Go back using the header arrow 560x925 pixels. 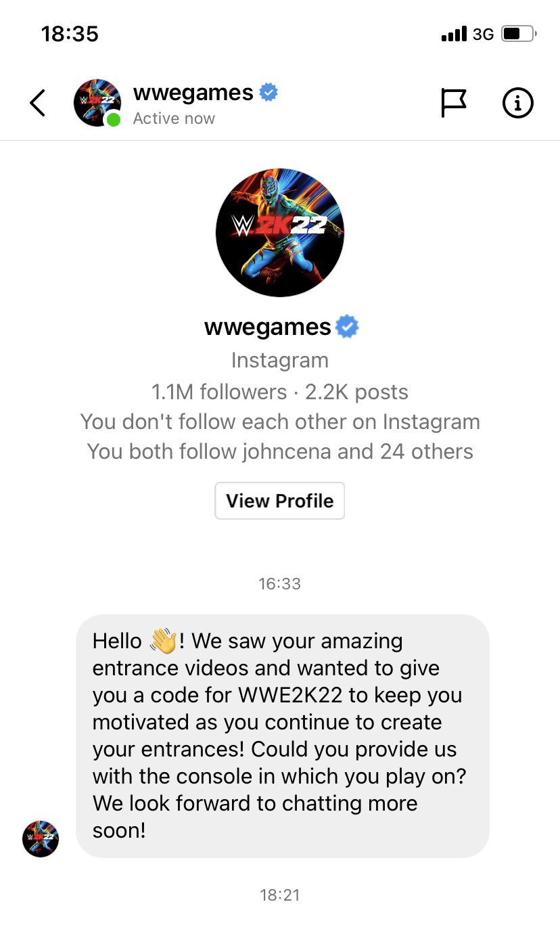(38, 103)
